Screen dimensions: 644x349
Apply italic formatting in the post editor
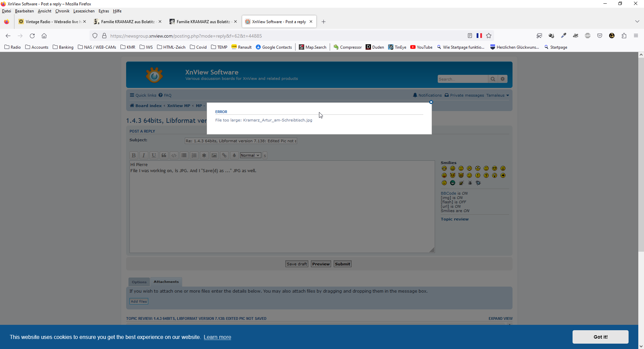pyautogui.click(x=144, y=155)
